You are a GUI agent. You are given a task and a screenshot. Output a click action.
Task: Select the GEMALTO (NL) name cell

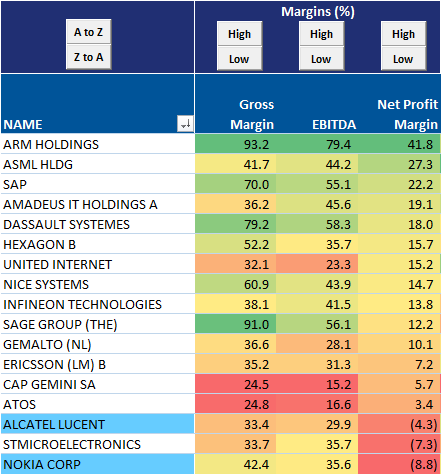98,344
